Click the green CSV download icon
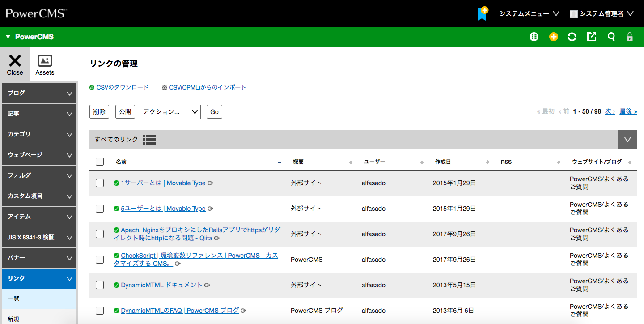This screenshot has height=324, width=644. 92,88
